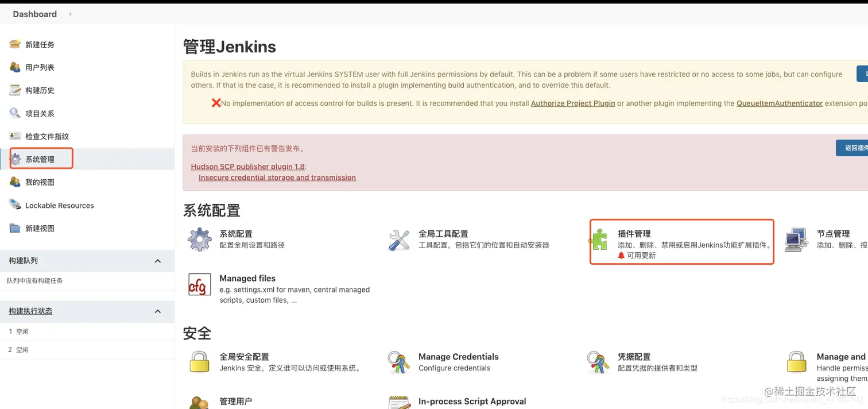The height and width of the screenshot is (409, 868).
Task: Click executor row 1 空闲
Action: [x=87, y=331]
